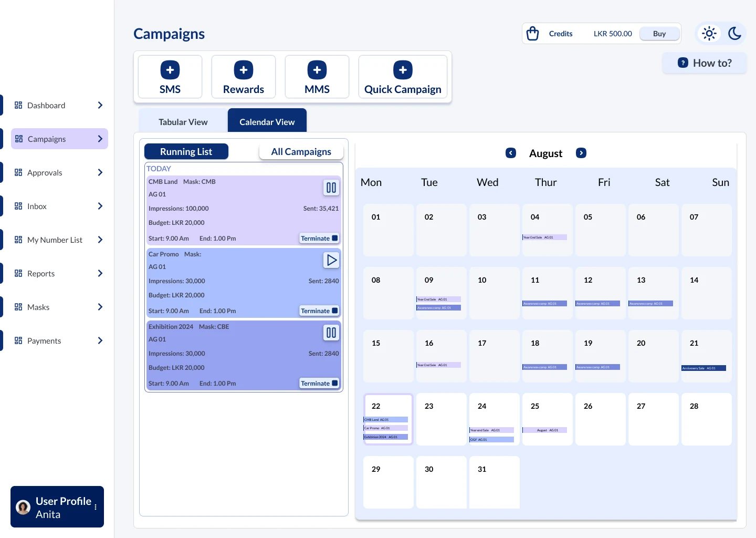Open Year End Sale event on August 04
Viewport: 756px width, 538px height.
(544, 237)
